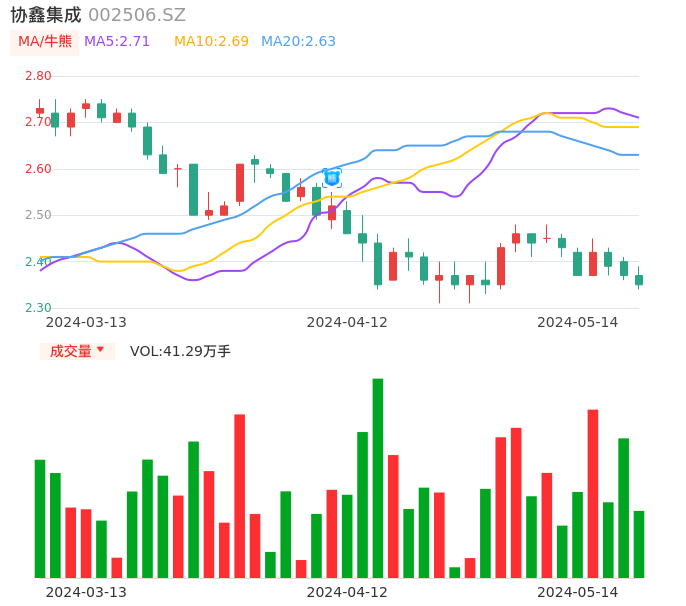Open the 成交量 indicator dropdown

click(77, 351)
